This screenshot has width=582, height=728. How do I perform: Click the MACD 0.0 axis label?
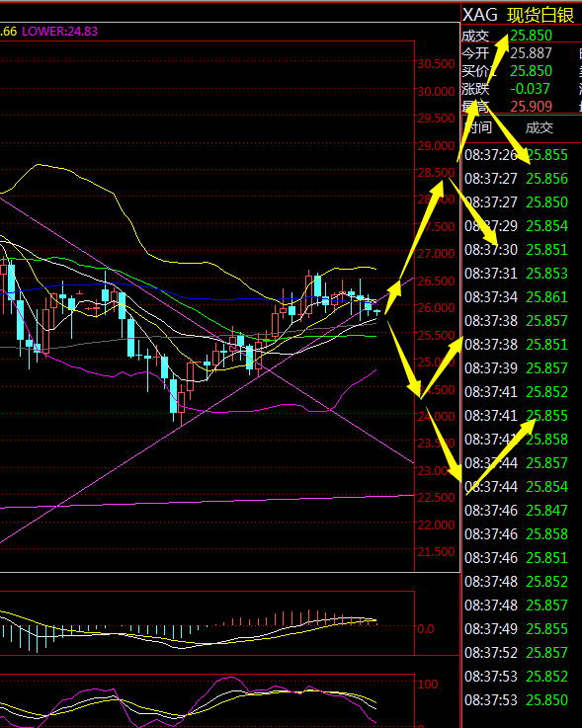click(x=426, y=629)
